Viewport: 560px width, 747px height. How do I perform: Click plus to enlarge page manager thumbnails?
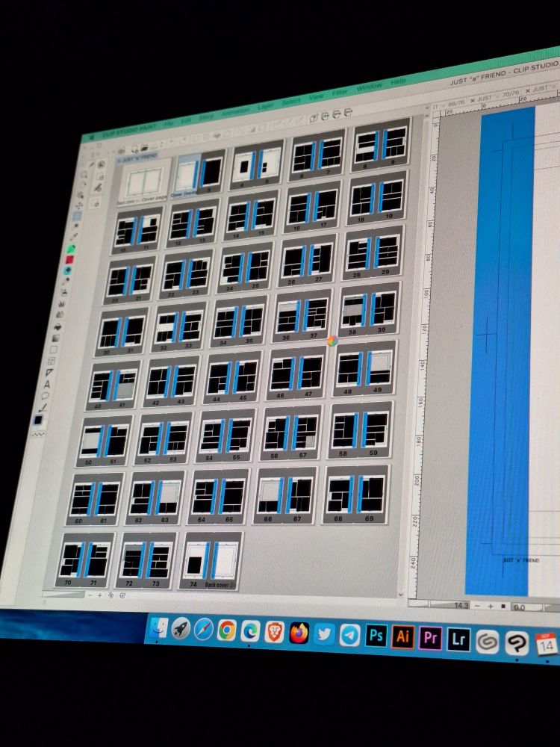pyautogui.click(x=100, y=595)
